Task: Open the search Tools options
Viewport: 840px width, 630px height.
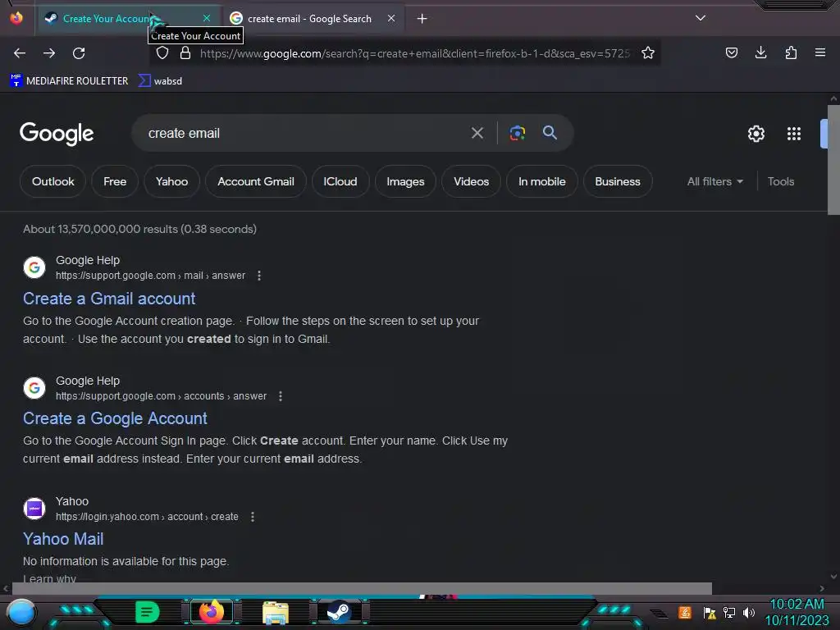Action: [x=781, y=181]
